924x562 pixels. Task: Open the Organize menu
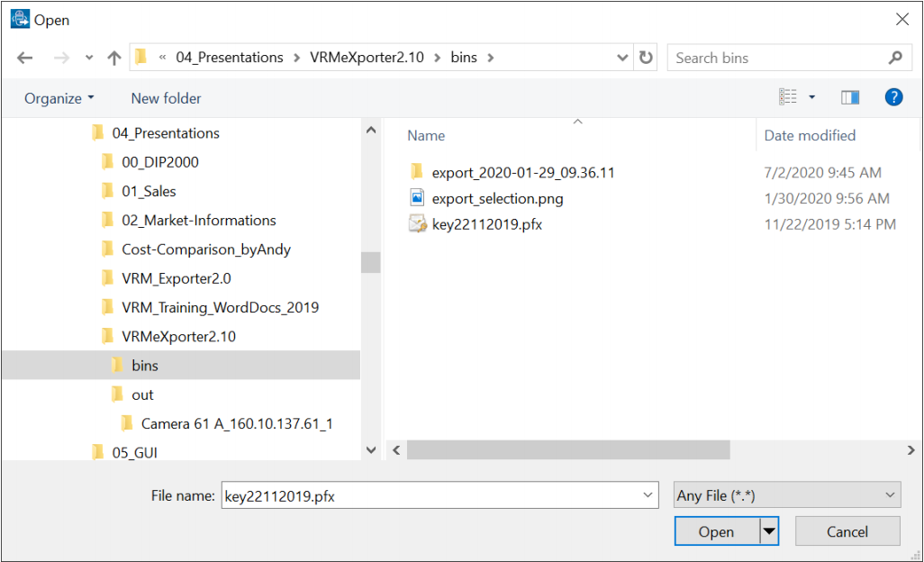tap(59, 98)
